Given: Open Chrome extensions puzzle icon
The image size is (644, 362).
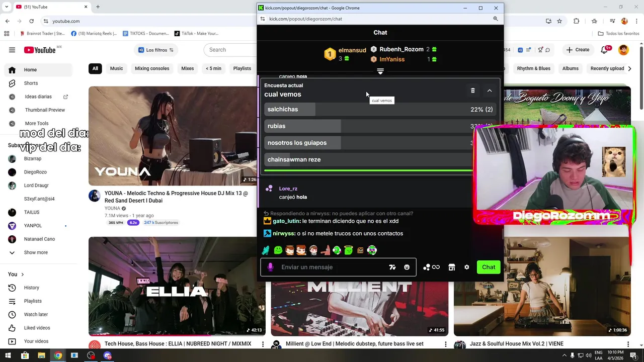Looking at the screenshot, I should [x=577, y=21].
